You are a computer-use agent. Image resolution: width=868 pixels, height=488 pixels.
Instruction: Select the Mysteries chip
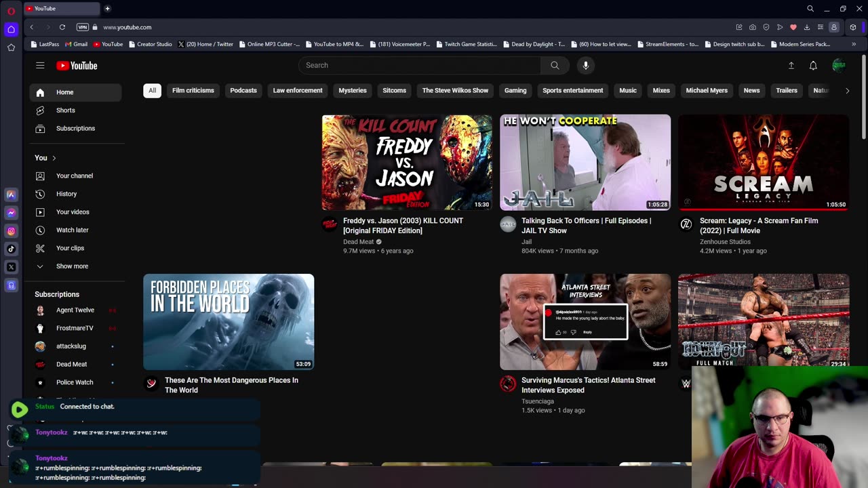[x=353, y=90]
